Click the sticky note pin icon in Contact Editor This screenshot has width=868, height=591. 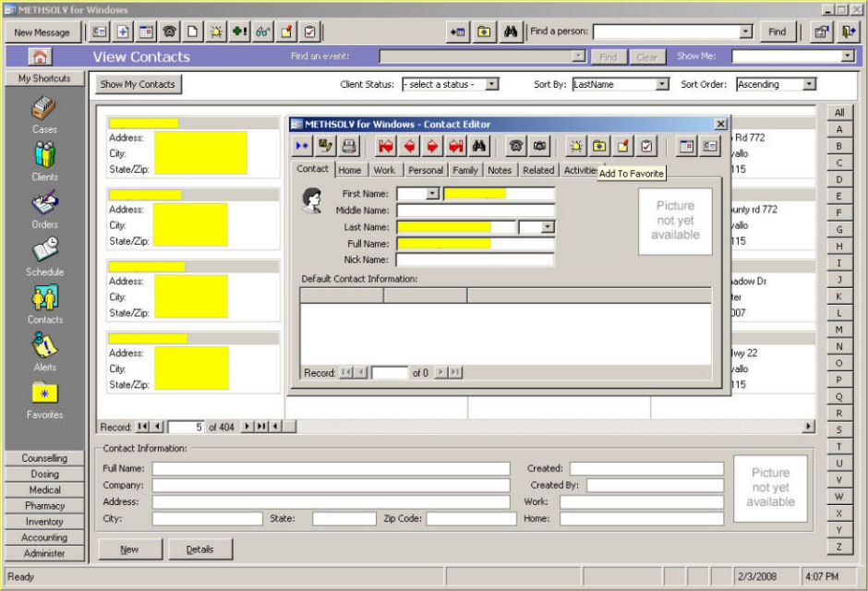click(622, 146)
